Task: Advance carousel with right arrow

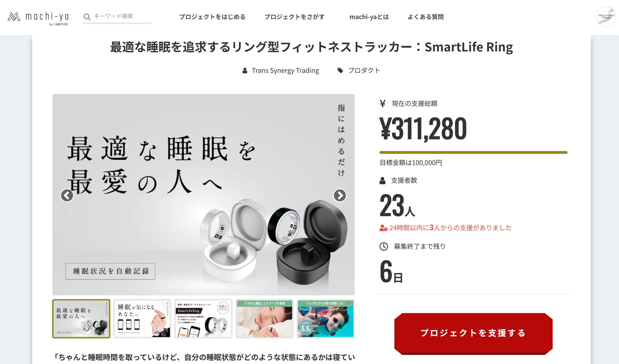Action: [340, 195]
